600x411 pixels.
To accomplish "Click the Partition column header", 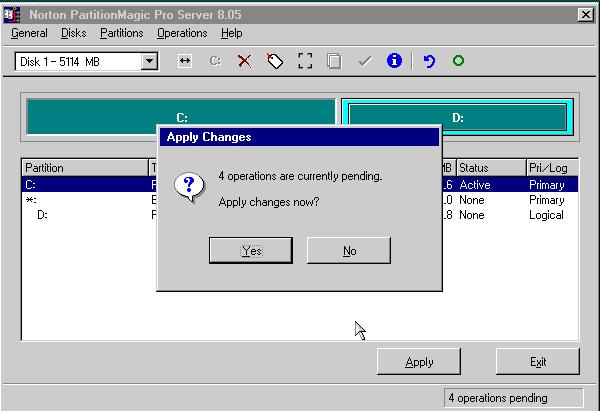I will point(85,168).
